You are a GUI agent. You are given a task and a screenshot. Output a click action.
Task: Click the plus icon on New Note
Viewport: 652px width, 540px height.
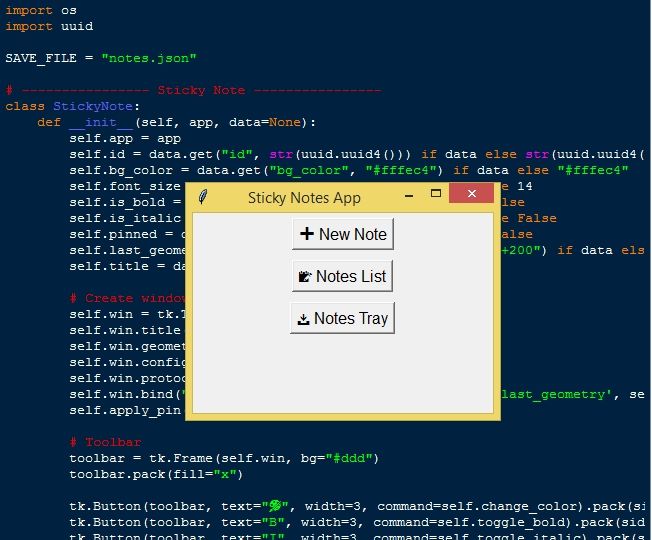306,234
